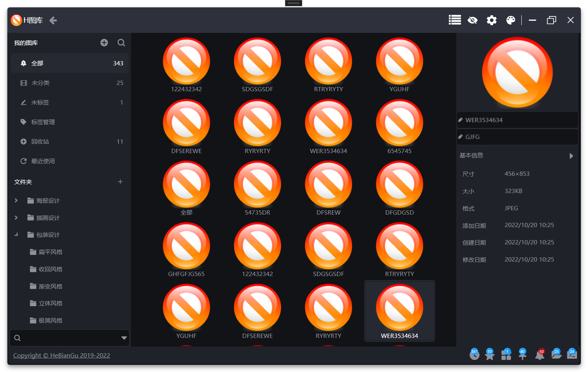Toggle the hide-eye icon in title bar
The image size is (588, 372).
coord(473,20)
